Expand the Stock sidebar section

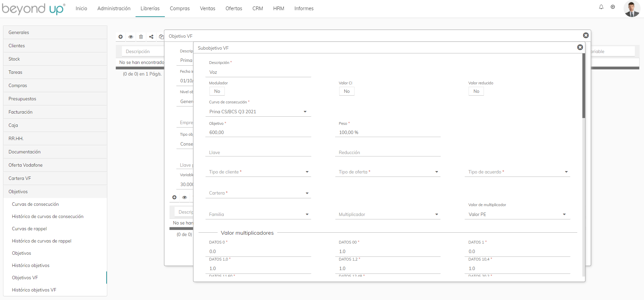[x=55, y=59]
